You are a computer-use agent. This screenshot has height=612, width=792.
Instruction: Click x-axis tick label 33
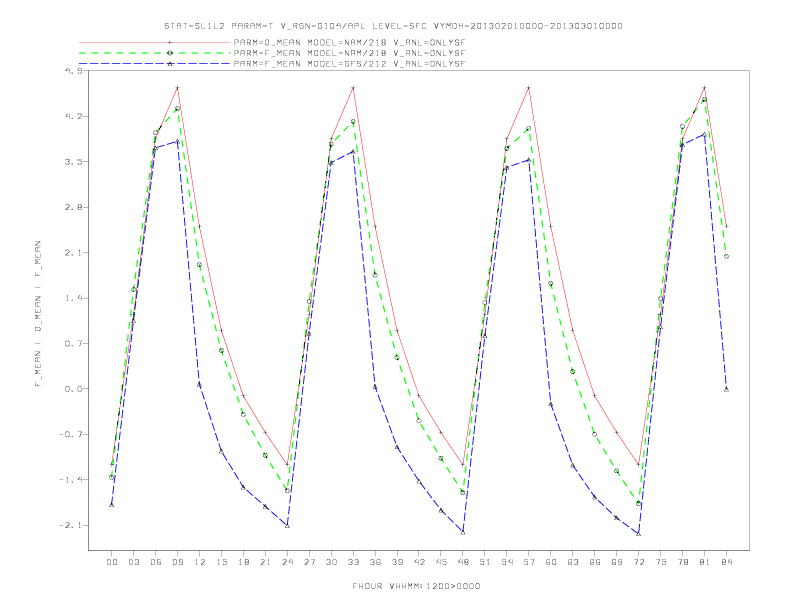[353, 562]
